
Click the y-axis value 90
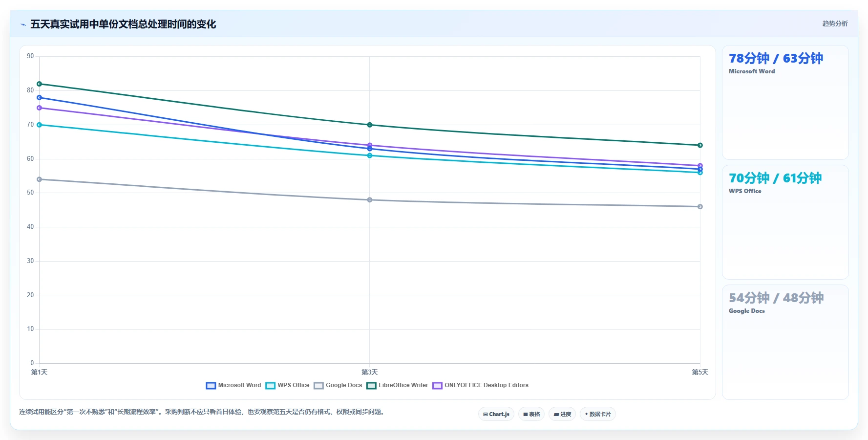click(x=30, y=56)
